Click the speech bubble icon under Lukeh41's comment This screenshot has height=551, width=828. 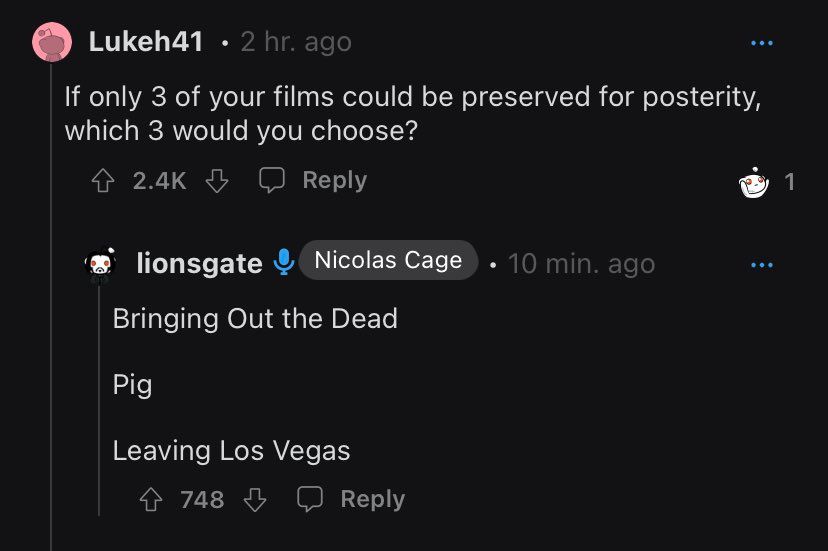click(272, 180)
